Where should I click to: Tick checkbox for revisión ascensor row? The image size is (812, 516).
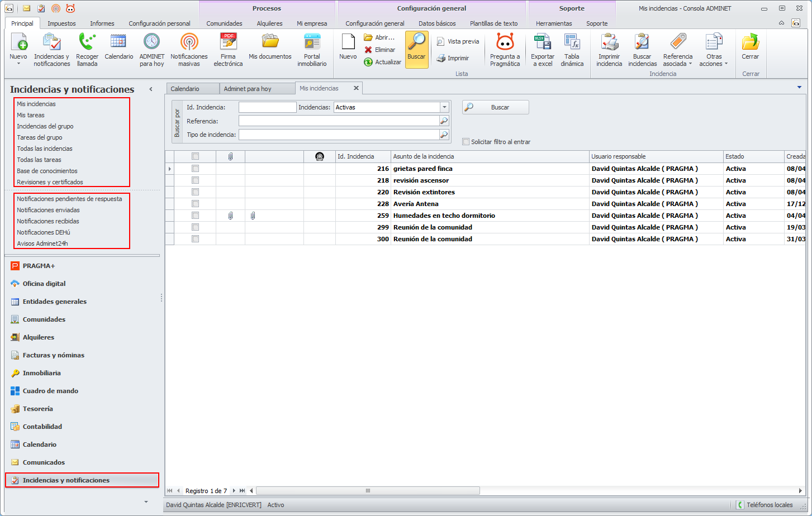[x=195, y=180]
